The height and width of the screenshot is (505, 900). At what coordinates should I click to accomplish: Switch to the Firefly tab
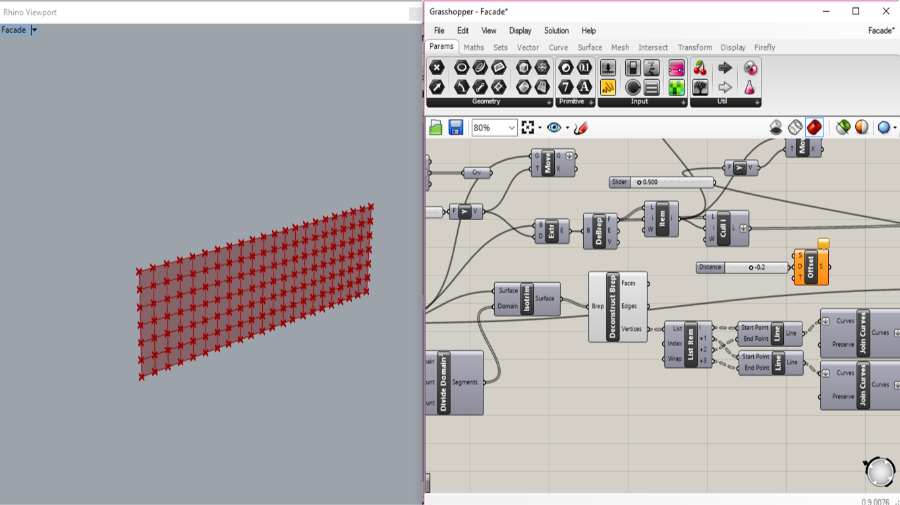765,47
